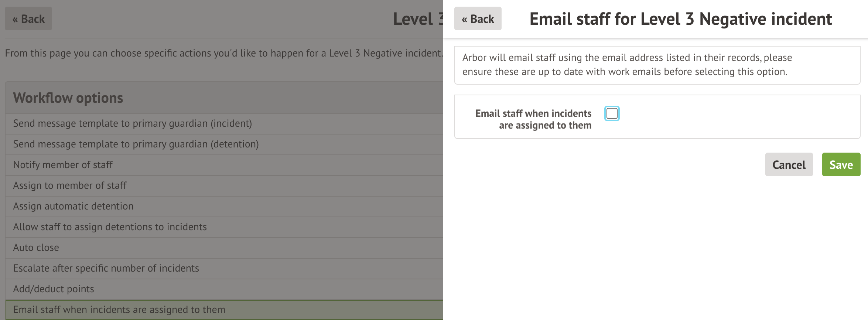Open the Auto close workflow option
Screen dimensions: 868x320
point(36,248)
